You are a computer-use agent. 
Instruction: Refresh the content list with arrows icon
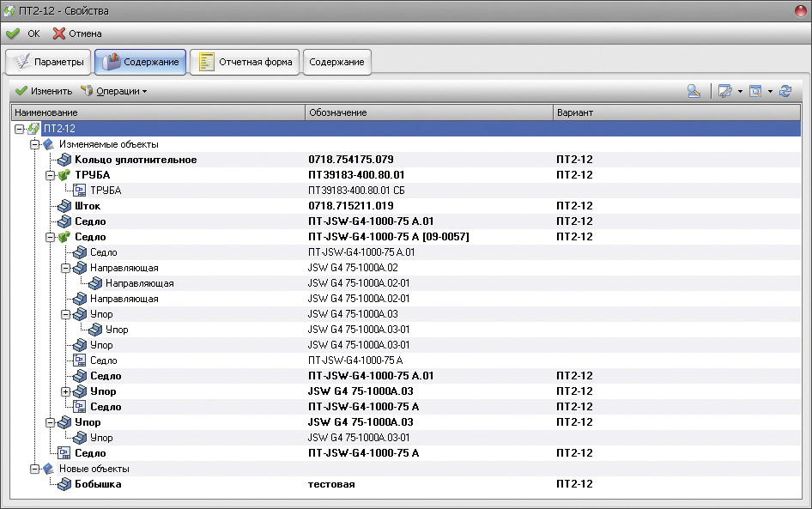click(x=785, y=91)
